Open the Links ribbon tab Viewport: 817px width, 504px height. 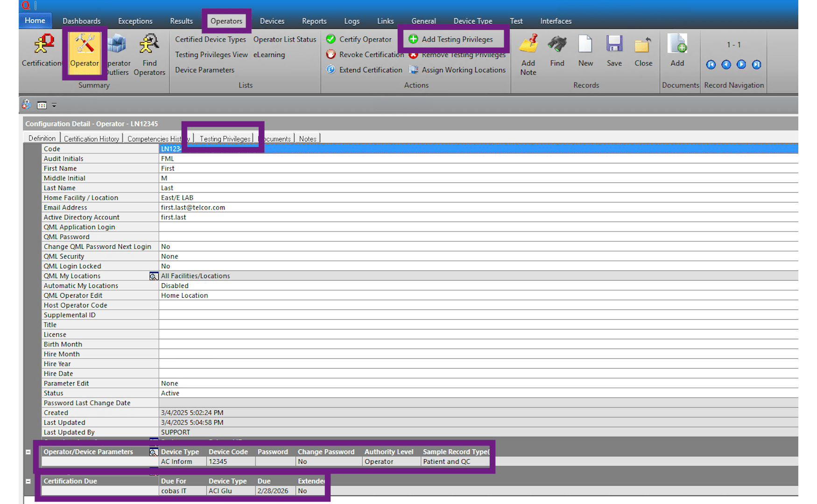pyautogui.click(x=386, y=21)
